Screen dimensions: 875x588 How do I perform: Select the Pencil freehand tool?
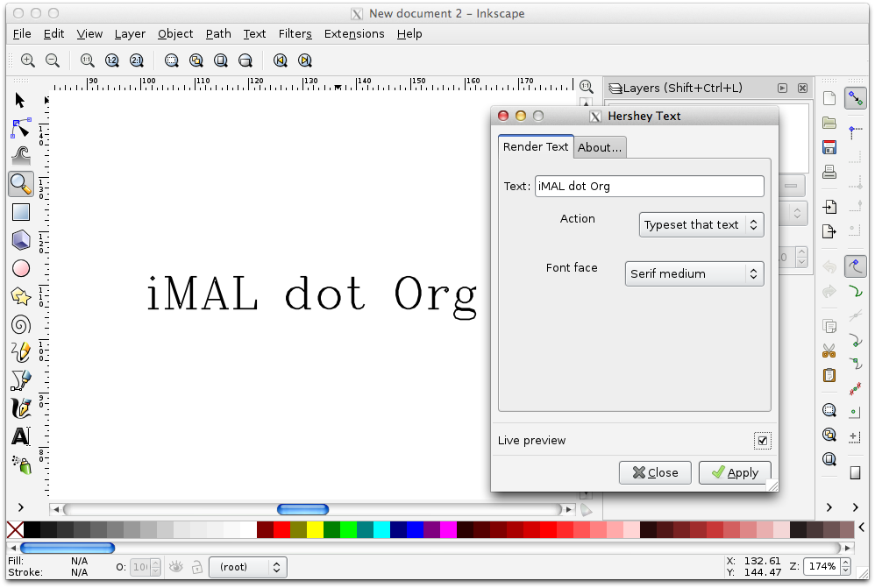point(21,352)
